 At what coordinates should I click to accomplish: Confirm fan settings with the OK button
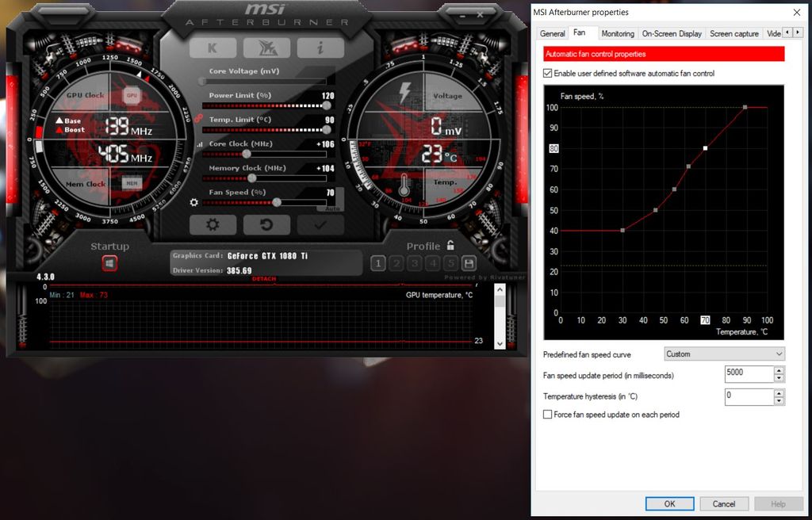(x=669, y=503)
